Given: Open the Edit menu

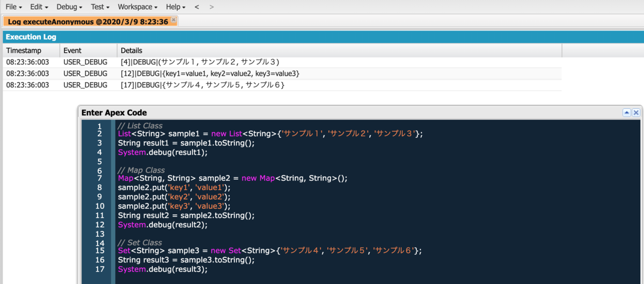Looking at the screenshot, I should [x=39, y=7].
